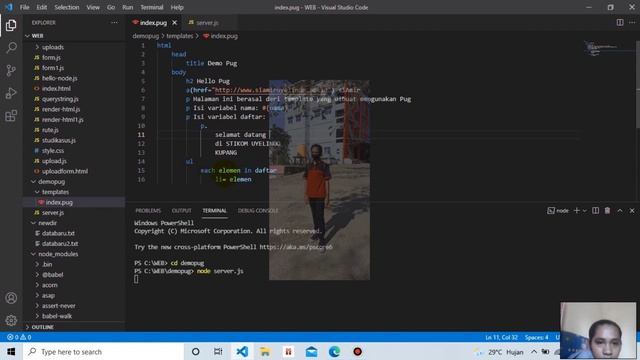Switch to the OUTPUT panel tab
The height and width of the screenshot is (360, 640).
point(182,211)
